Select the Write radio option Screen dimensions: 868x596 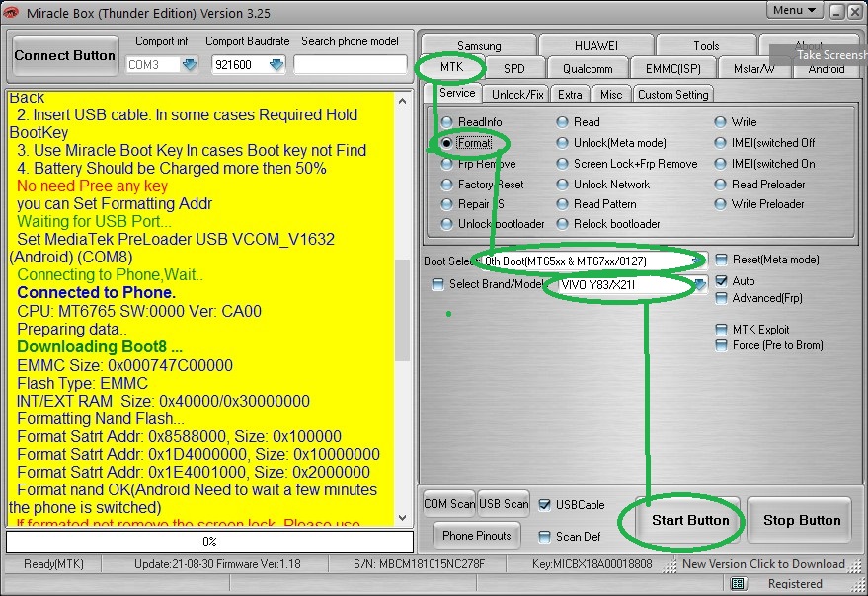pyautogui.click(x=720, y=121)
